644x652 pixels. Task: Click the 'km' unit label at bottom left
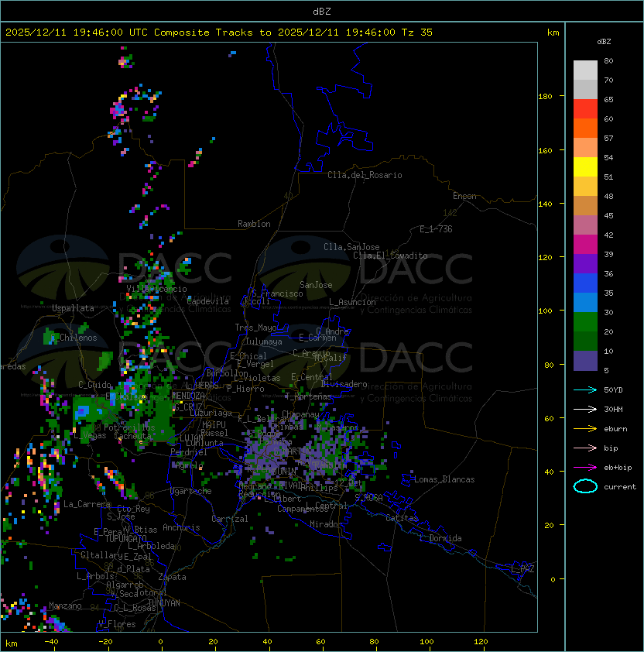pyautogui.click(x=12, y=643)
